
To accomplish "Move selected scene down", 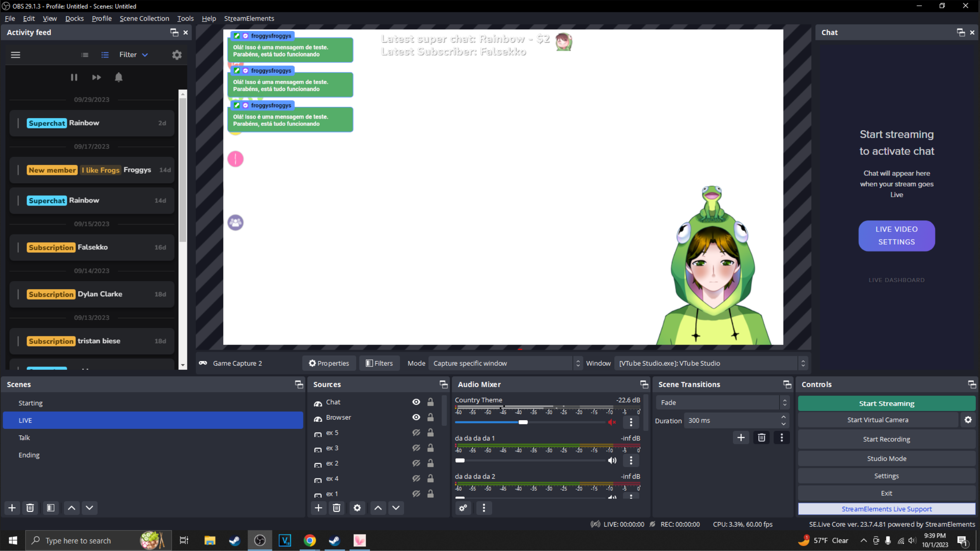I will [x=90, y=508].
